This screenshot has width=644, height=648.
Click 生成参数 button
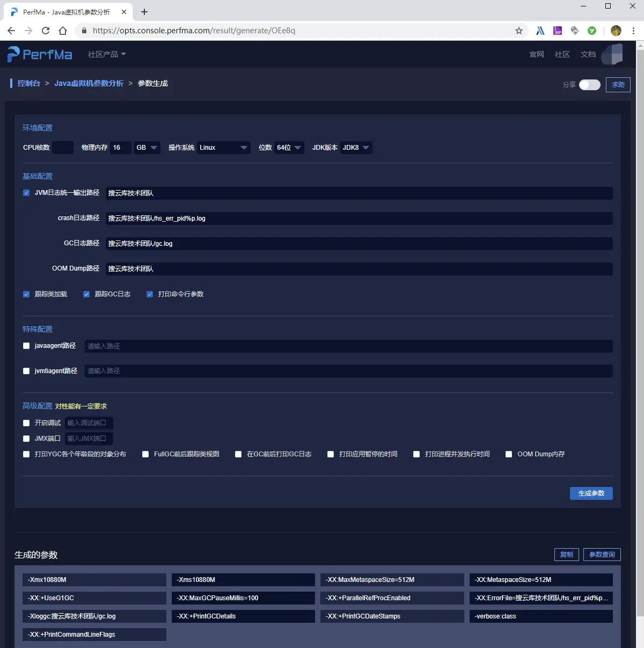pyautogui.click(x=591, y=493)
